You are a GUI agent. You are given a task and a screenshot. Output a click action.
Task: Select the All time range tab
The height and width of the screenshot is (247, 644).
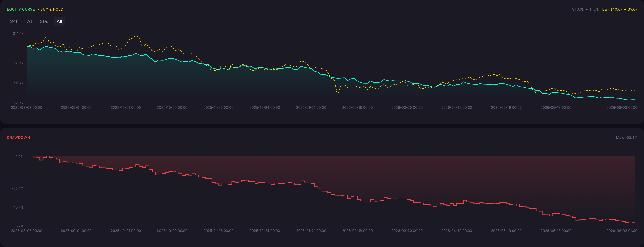point(59,21)
